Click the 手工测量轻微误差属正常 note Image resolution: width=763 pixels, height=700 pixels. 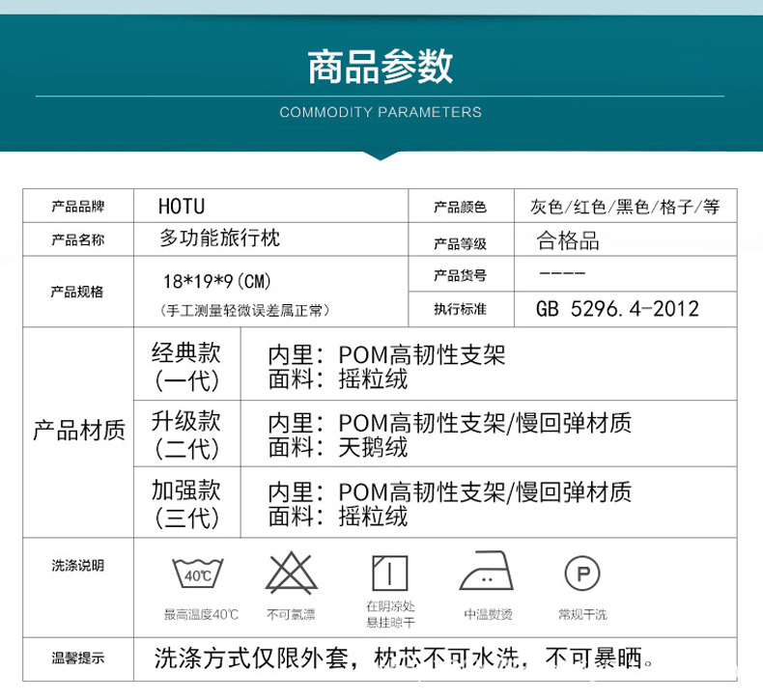(244, 310)
